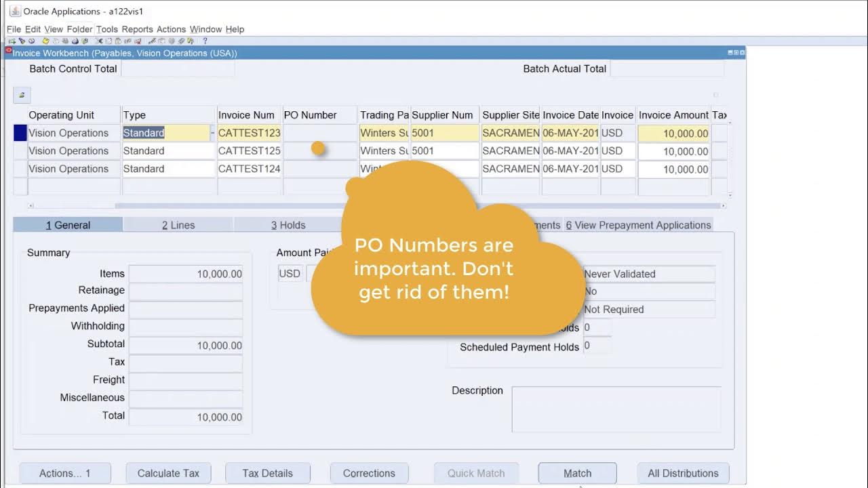Select invoice number CATTEST125
The image size is (868, 488).
pyautogui.click(x=250, y=151)
